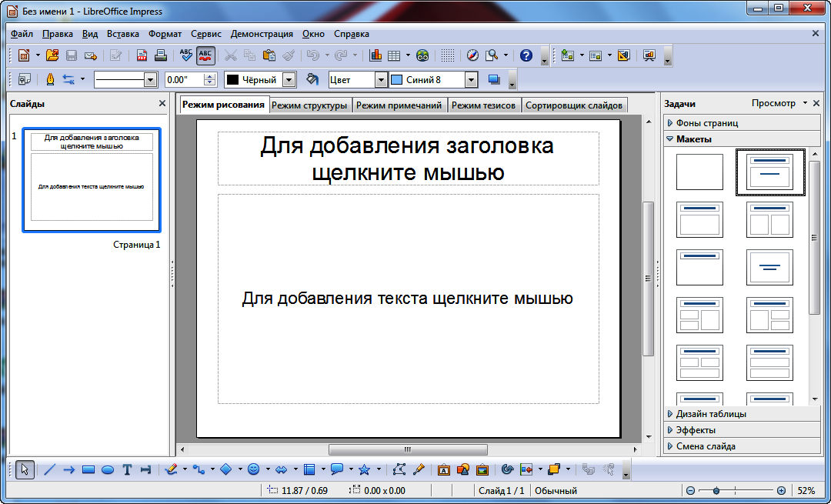Select the Rectangle tool
Screen dimensions: 831x504
[x=88, y=469]
